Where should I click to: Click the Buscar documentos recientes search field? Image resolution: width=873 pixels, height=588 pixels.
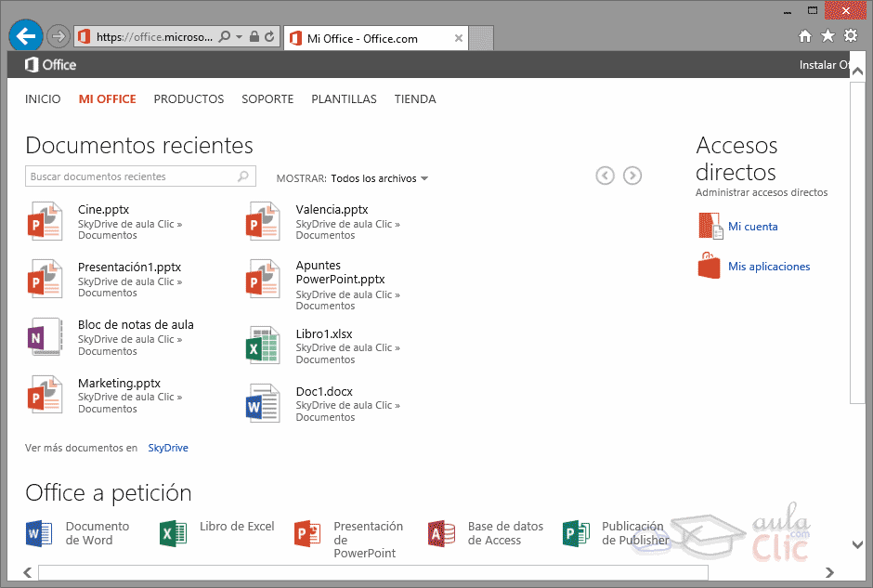click(x=130, y=176)
